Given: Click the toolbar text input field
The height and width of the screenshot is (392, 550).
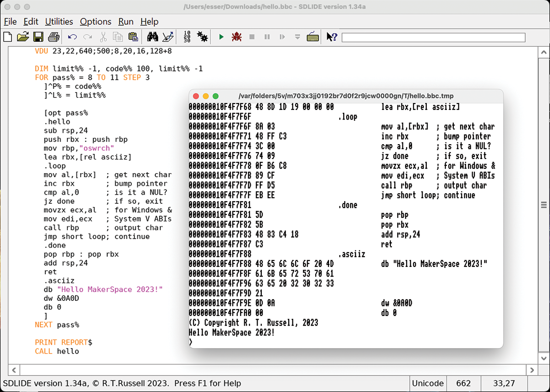Looking at the screenshot, I should pyautogui.click(x=433, y=38).
